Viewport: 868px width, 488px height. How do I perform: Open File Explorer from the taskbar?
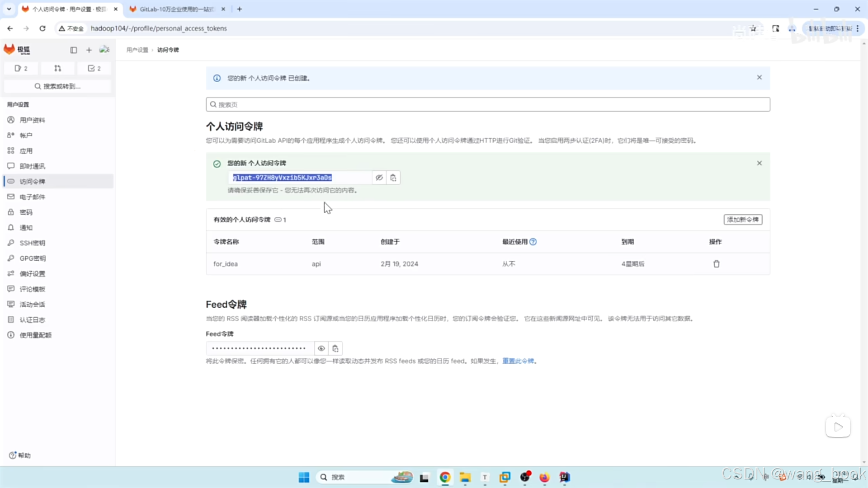(x=465, y=477)
